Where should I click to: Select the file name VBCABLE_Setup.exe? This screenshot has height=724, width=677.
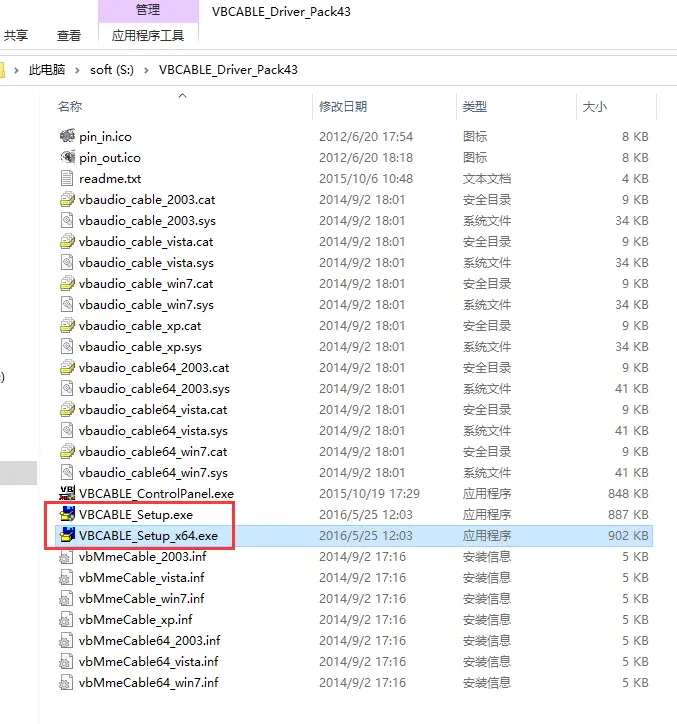[x=136, y=514]
